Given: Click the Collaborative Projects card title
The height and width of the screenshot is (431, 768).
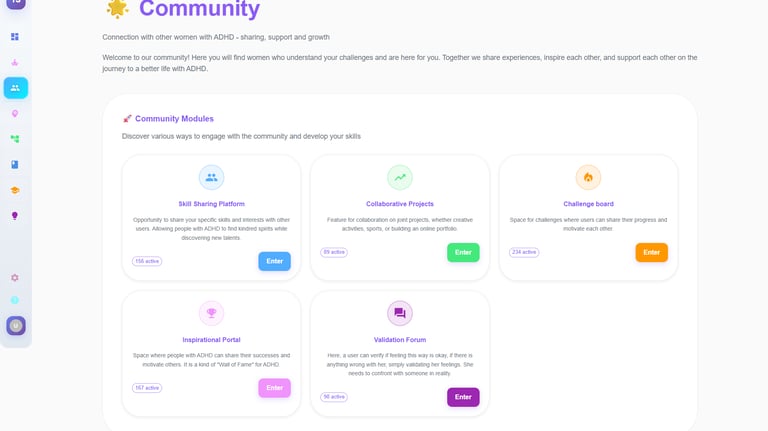Looking at the screenshot, I should (x=400, y=204).
